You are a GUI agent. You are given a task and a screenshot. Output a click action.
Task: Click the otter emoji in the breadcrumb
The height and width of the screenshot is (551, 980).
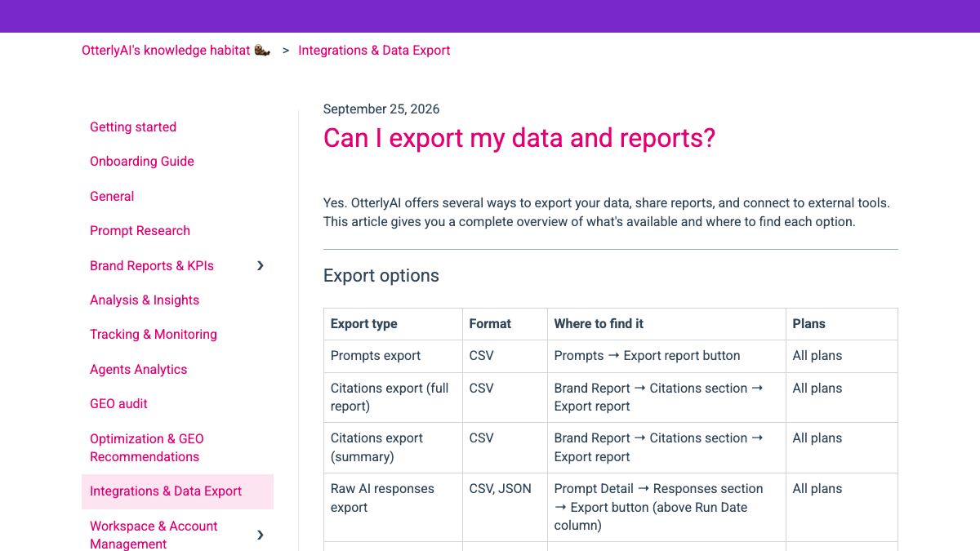262,50
